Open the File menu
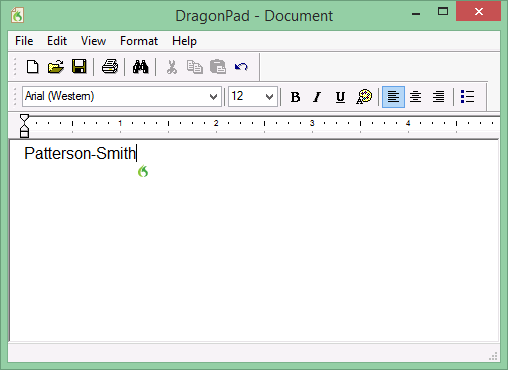The width and height of the screenshot is (508, 370). (24, 41)
